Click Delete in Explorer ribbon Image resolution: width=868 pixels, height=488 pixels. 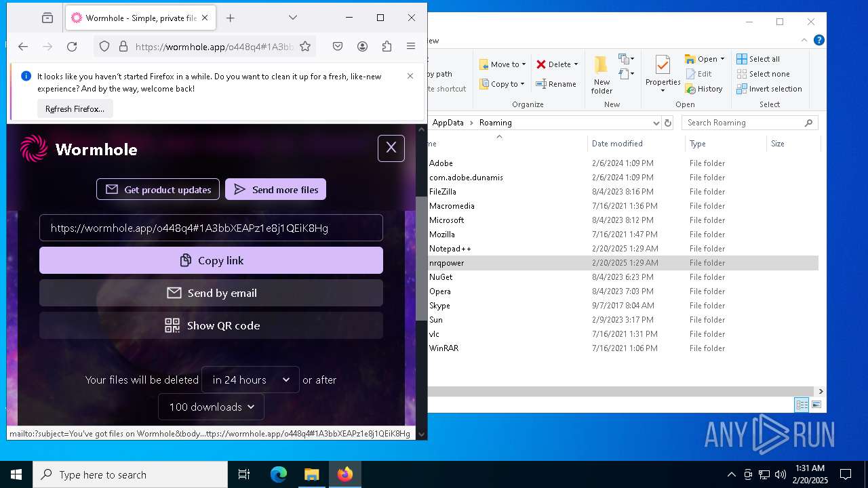(557, 64)
